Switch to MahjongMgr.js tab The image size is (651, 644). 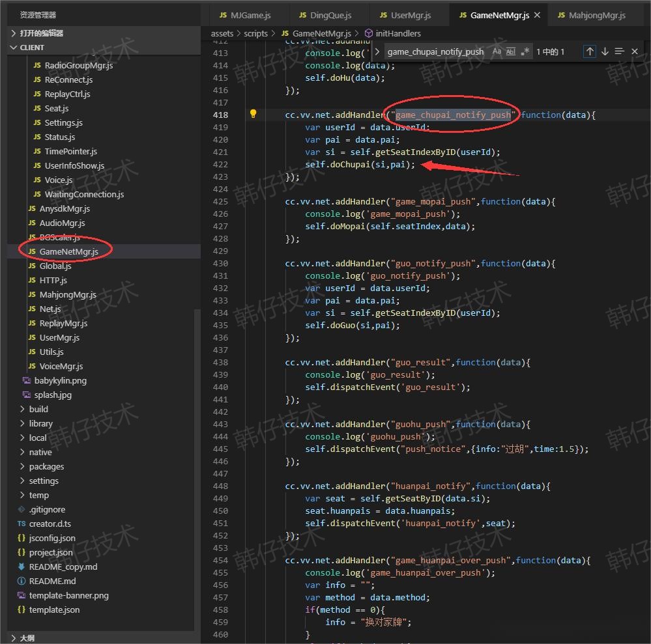click(x=592, y=16)
